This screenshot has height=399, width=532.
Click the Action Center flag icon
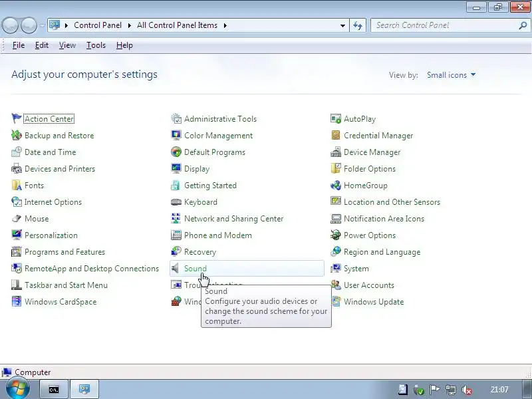point(16,118)
